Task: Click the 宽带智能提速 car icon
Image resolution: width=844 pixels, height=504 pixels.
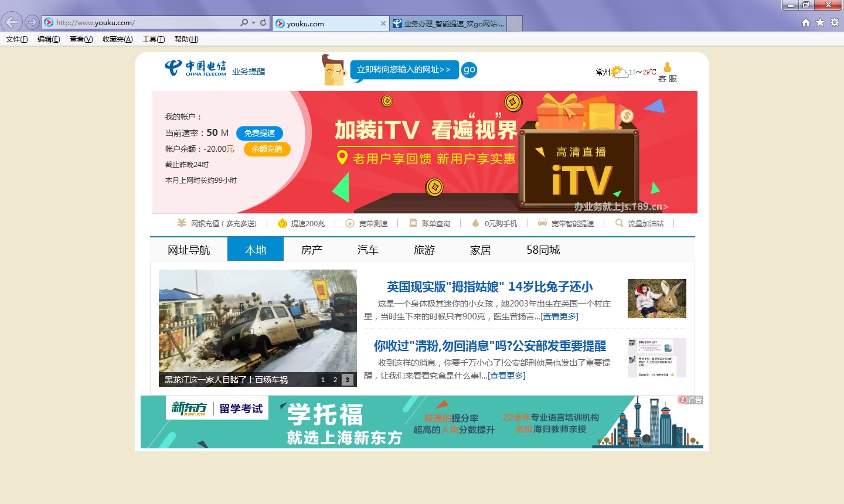Action: pos(542,223)
